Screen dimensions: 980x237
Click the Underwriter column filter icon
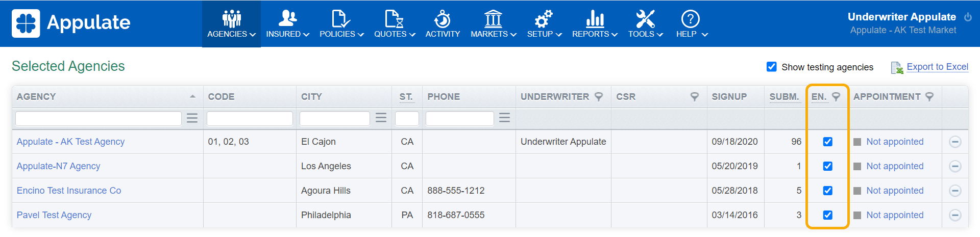[599, 96]
